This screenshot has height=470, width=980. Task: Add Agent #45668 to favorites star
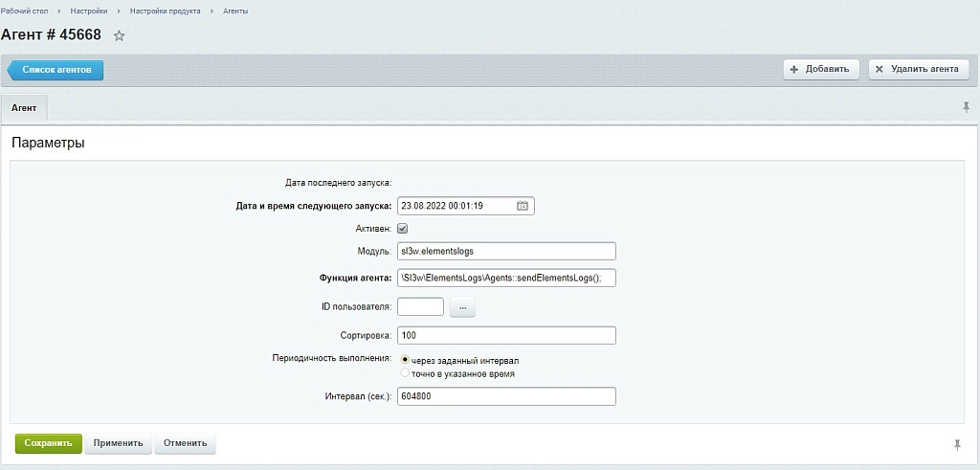coord(120,35)
